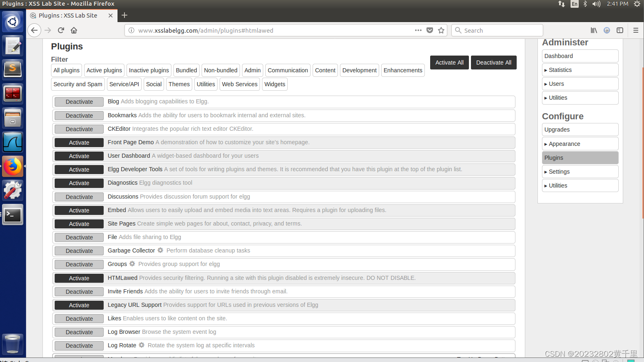Expand the Settings menu in Configure
The height and width of the screenshot is (362, 644).
580,172
